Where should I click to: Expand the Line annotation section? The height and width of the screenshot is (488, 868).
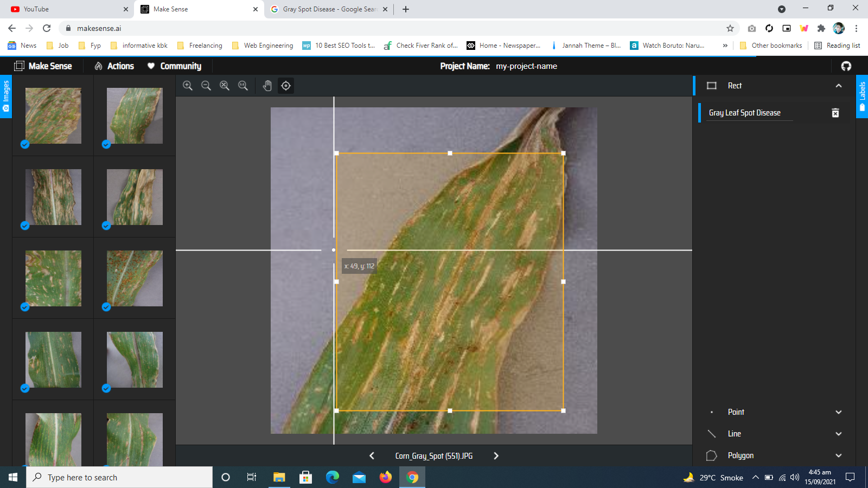point(838,434)
